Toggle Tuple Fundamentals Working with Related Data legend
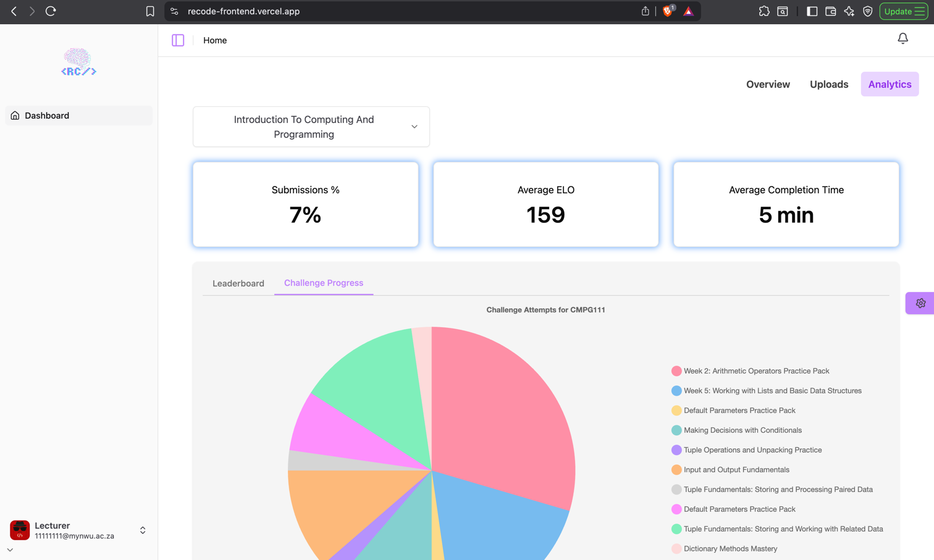The image size is (934, 560). (777, 529)
